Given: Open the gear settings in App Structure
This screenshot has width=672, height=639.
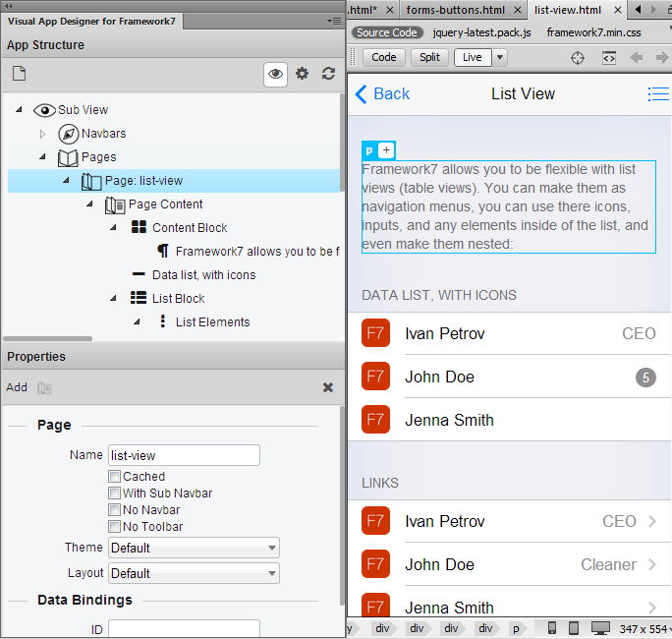Looking at the screenshot, I should coord(303,74).
